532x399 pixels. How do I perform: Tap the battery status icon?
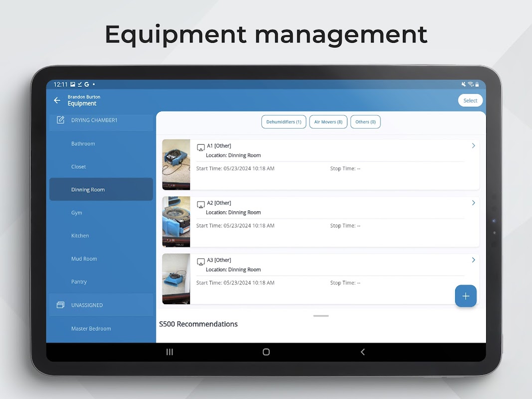[x=477, y=84]
